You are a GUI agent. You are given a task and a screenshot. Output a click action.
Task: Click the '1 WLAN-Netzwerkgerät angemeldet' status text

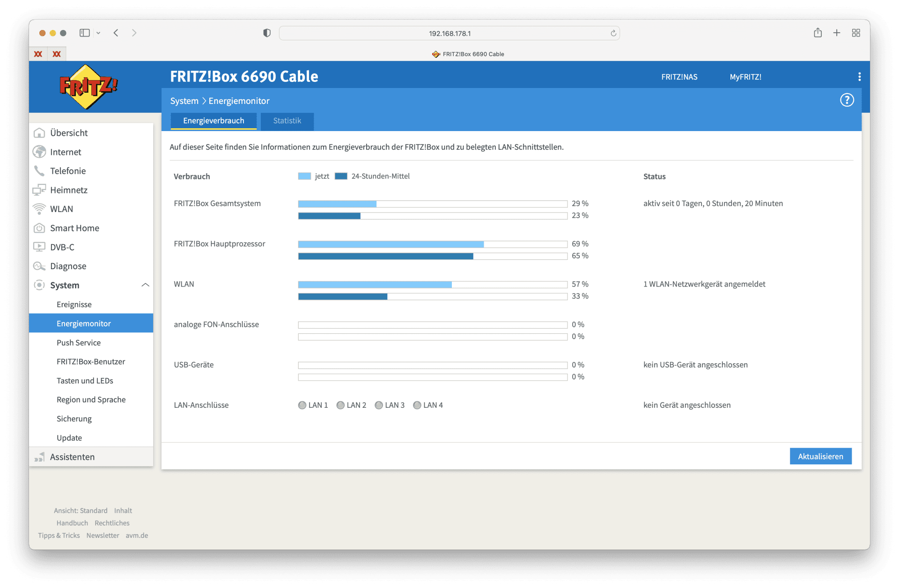click(704, 284)
